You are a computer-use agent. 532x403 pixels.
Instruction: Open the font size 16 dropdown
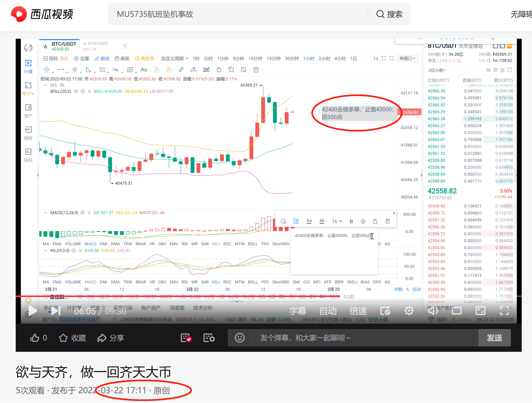point(336,221)
